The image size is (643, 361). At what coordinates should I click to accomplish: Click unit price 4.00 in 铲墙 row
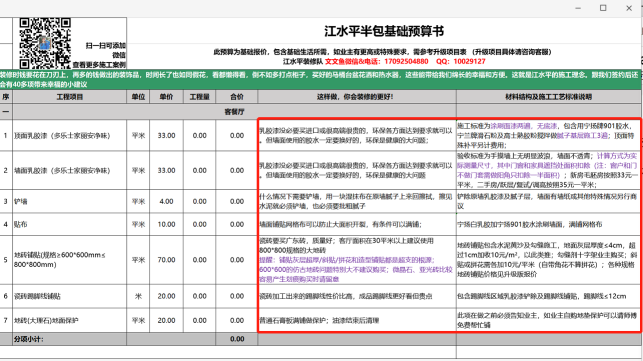point(166,201)
